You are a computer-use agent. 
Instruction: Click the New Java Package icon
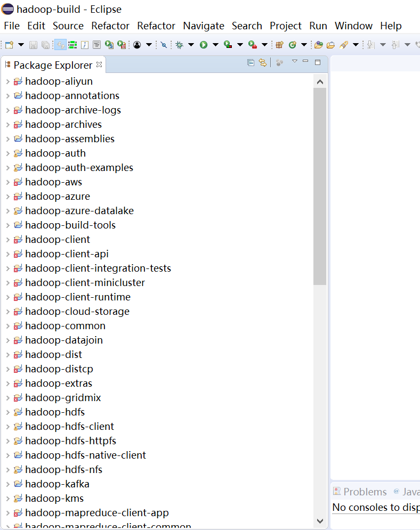tap(279, 45)
